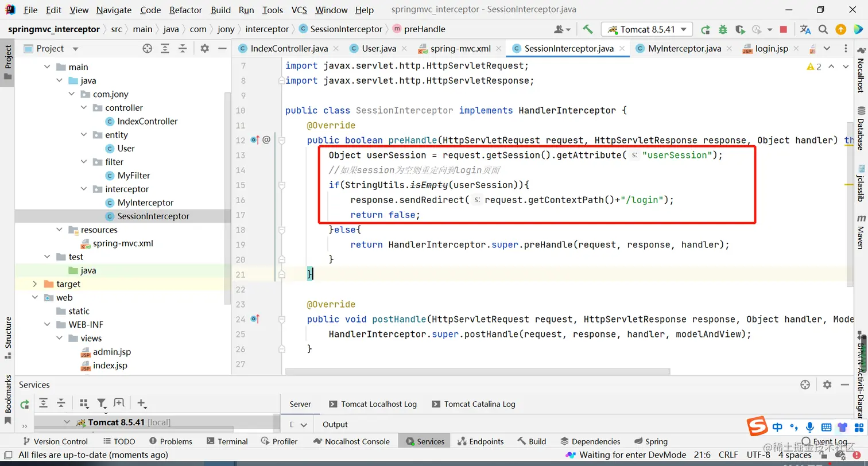This screenshot has height=466, width=868.
Task: Open the Database tool window
Action: [x=861, y=127]
